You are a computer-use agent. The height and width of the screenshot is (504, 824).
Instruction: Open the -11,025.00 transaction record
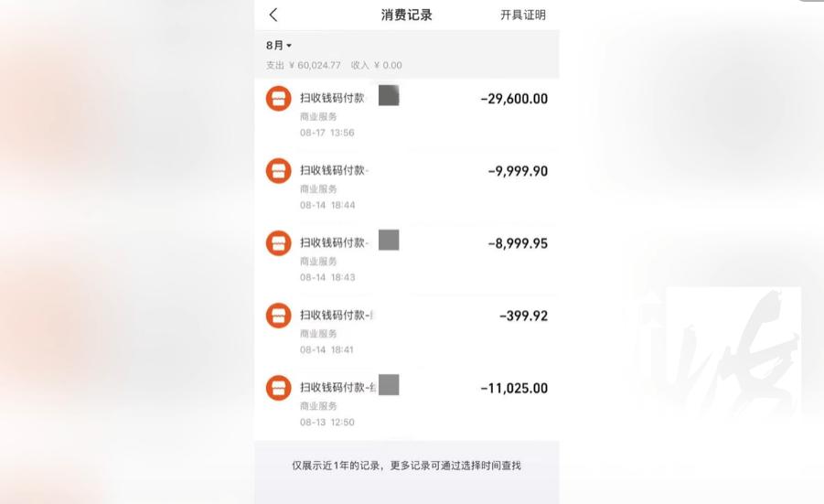point(513,388)
